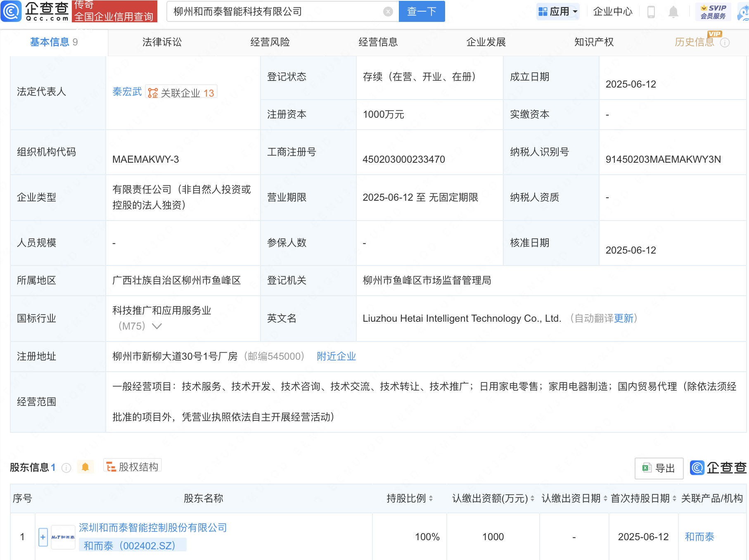Open 企业中心

tap(613, 12)
